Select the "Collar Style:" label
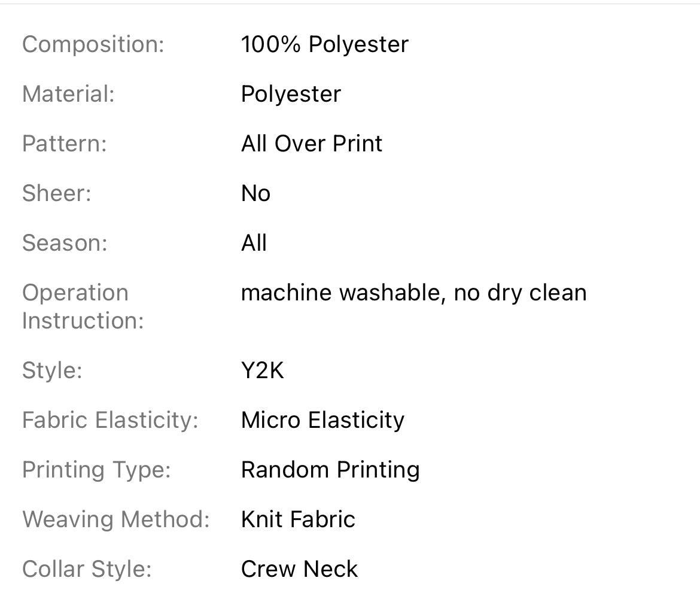The height and width of the screenshot is (593, 700). click(x=87, y=569)
